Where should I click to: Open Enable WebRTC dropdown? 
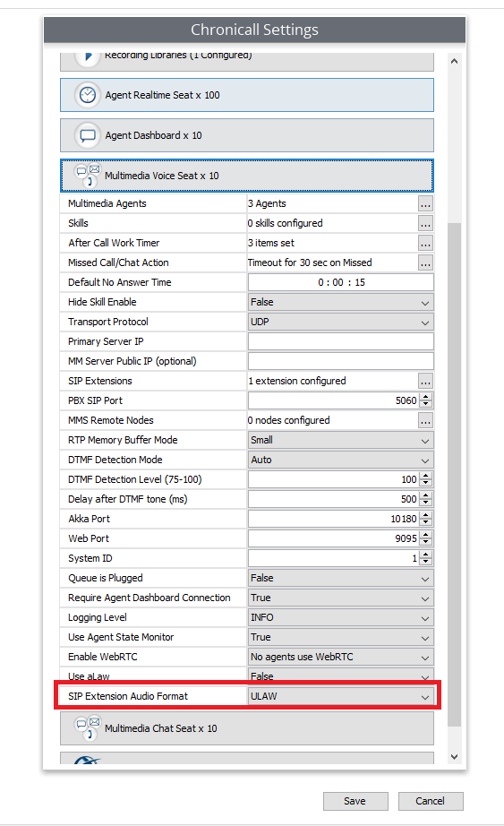(341, 657)
